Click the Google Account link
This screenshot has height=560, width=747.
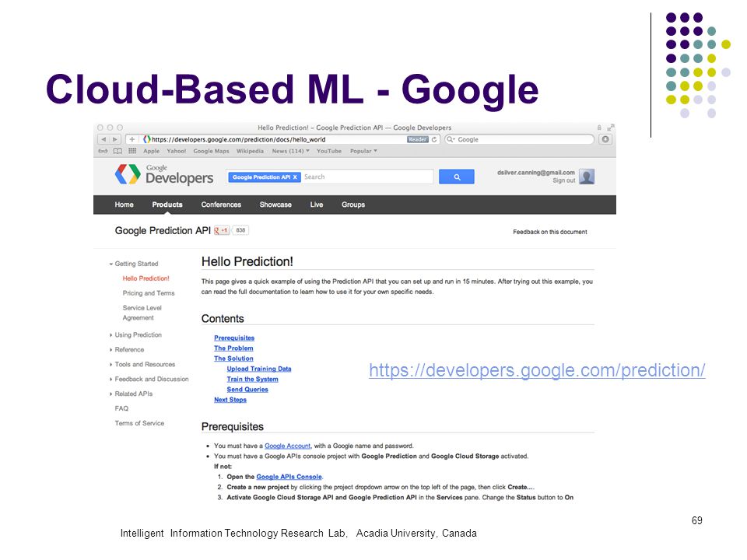pyautogui.click(x=287, y=446)
